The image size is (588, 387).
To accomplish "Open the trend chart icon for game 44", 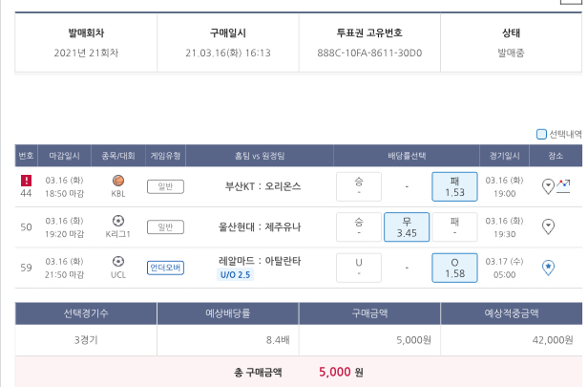I will [x=563, y=184].
